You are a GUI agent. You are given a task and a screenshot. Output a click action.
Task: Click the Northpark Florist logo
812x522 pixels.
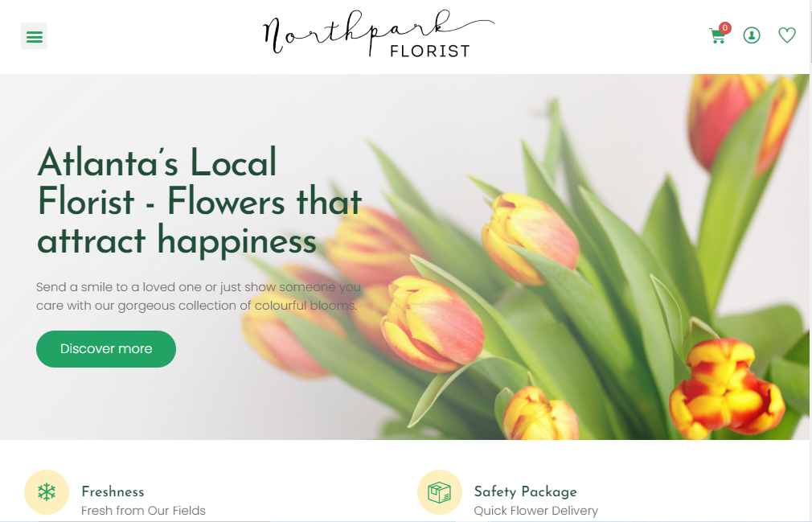pyautogui.click(x=378, y=34)
